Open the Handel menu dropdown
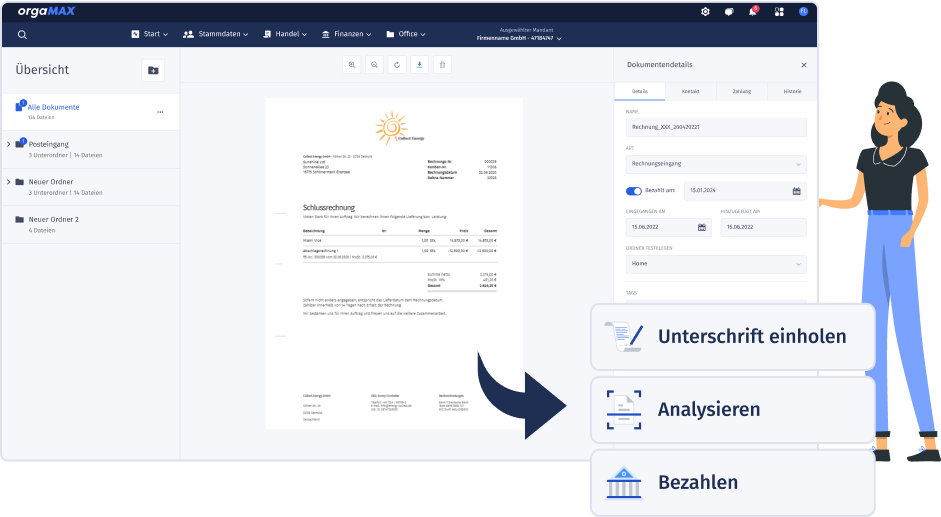941x517 pixels. (285, 34)
